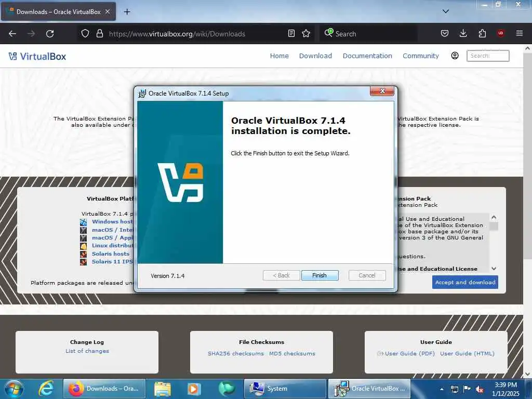Open User Guide (HTML) link
The width and height of the screenshot is (532, 399).
coord(467,353)
